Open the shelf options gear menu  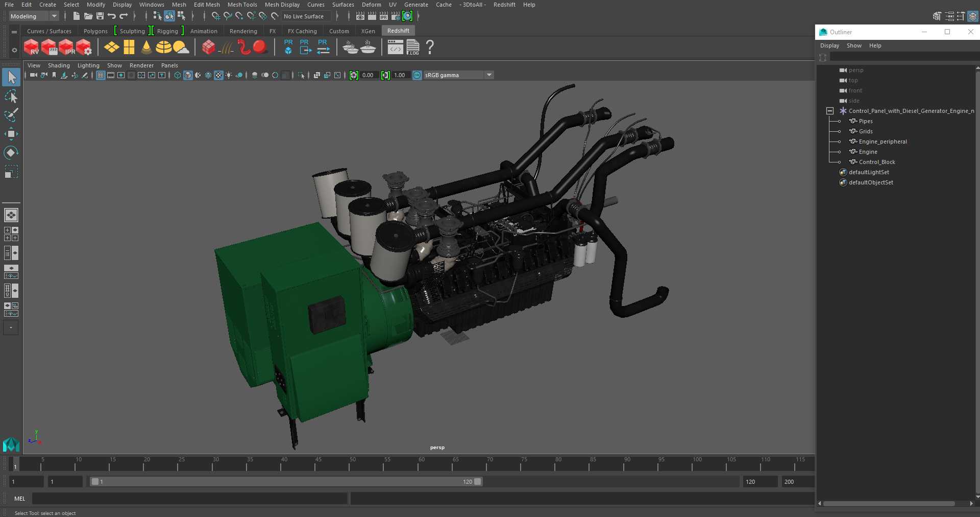coord(14,50)
